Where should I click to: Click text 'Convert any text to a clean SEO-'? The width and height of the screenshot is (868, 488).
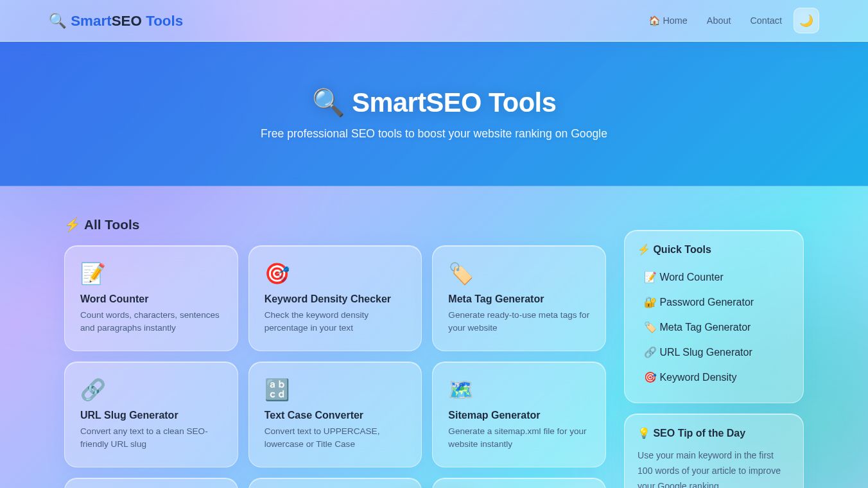(x=144, y=431)
